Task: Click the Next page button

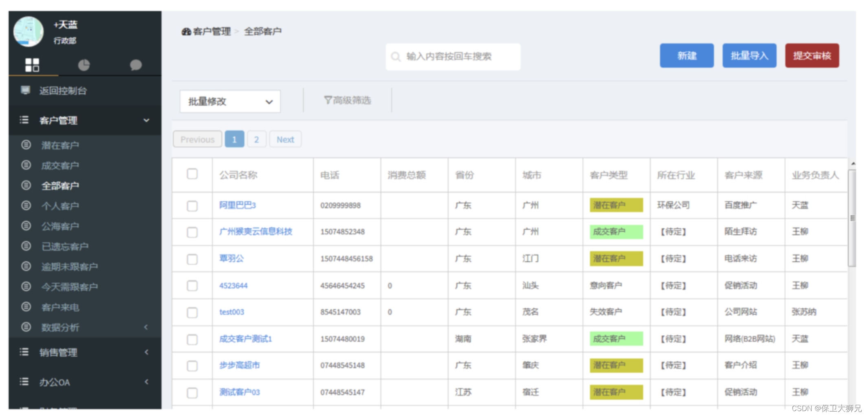Action: (285, 139)
